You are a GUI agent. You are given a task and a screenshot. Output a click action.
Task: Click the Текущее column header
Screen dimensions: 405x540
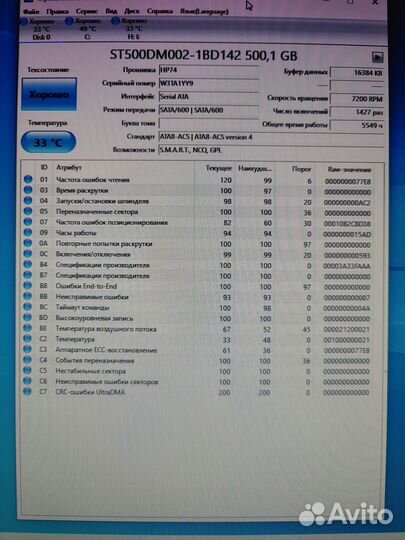(x=219, y=168)
